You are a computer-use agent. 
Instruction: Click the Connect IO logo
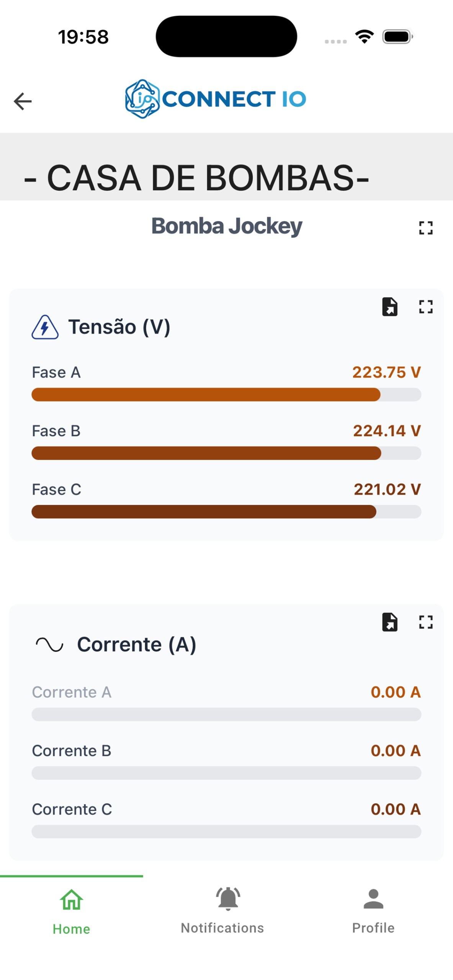pos(216,99)
